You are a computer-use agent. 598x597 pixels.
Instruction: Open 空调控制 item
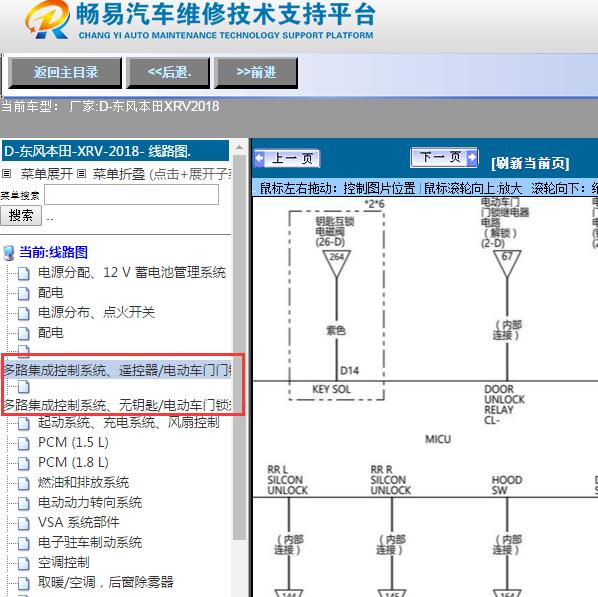point(63,562)
